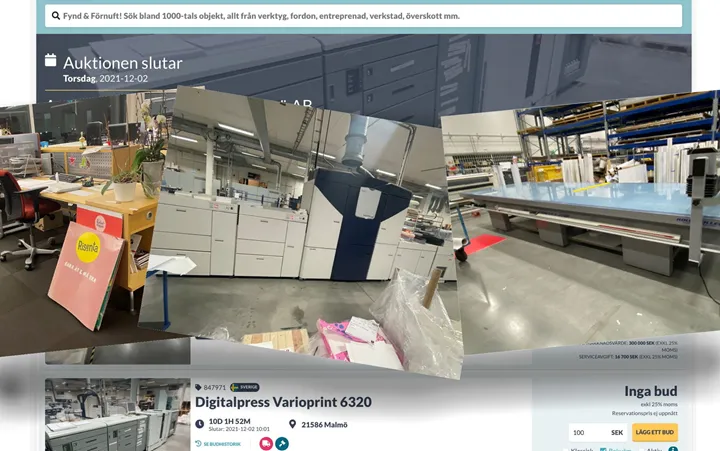Image resolution: width=720 pixels, height=451 pixels.
Task: Click the calendar icon beside Auktionen slutar
Action: (x=51, y=61)
